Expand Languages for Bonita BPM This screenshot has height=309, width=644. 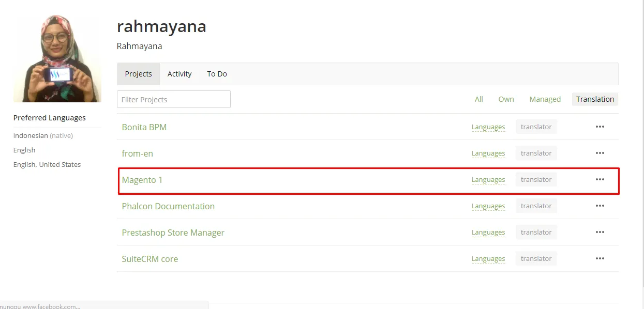click(488, 127)
